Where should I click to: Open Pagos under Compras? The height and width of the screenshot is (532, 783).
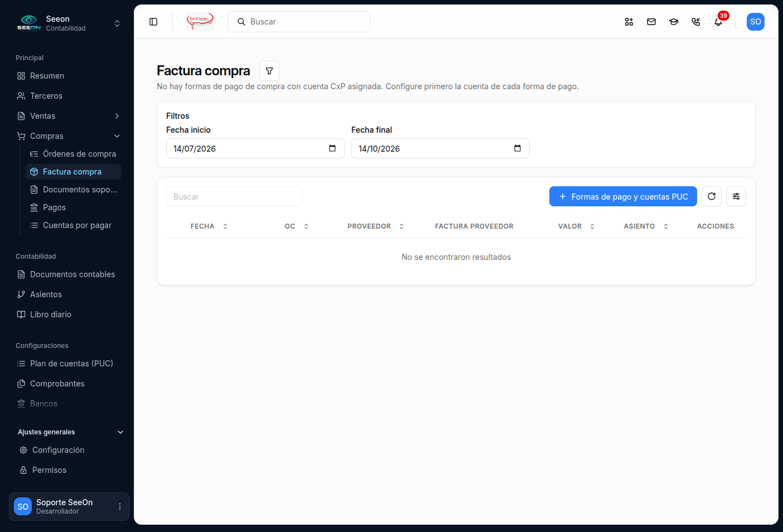click(x=74, y=207)
